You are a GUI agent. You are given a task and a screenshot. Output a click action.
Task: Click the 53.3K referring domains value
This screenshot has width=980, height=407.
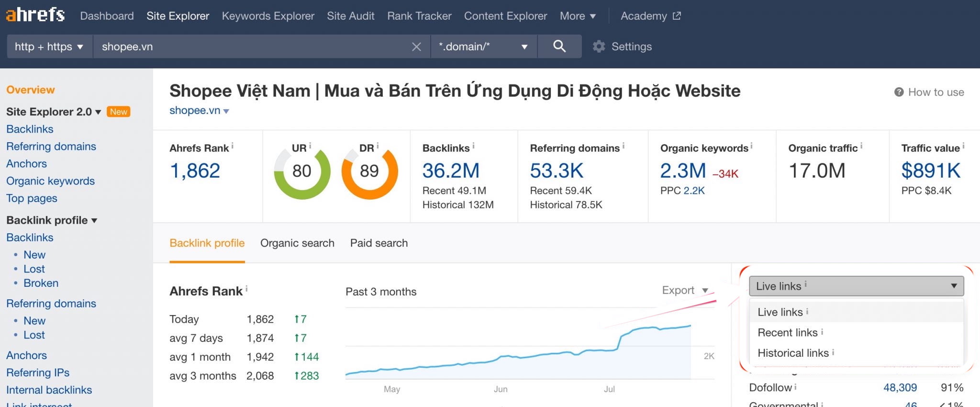pyautogui.click(x=557, y=170)
